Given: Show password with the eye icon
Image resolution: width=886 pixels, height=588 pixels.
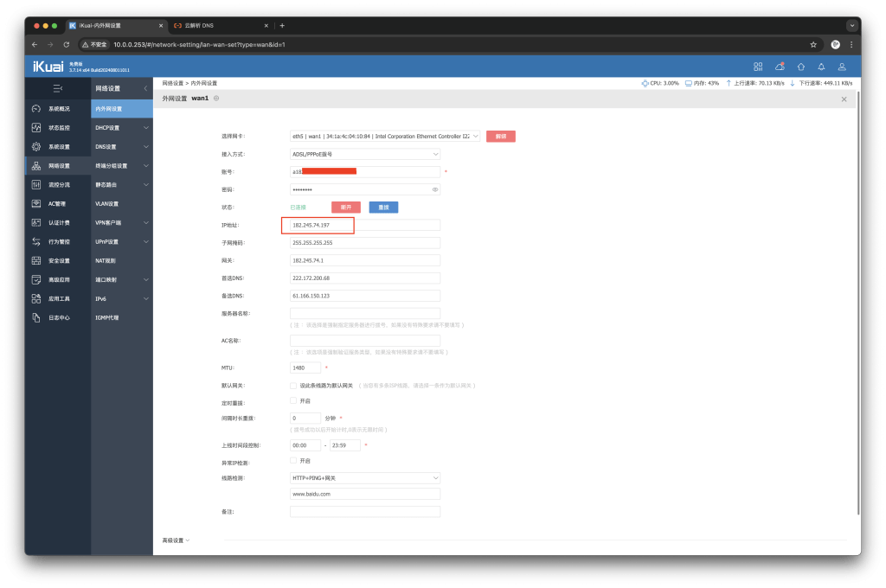Looking at the screenshot, I should tap(434, 189).
